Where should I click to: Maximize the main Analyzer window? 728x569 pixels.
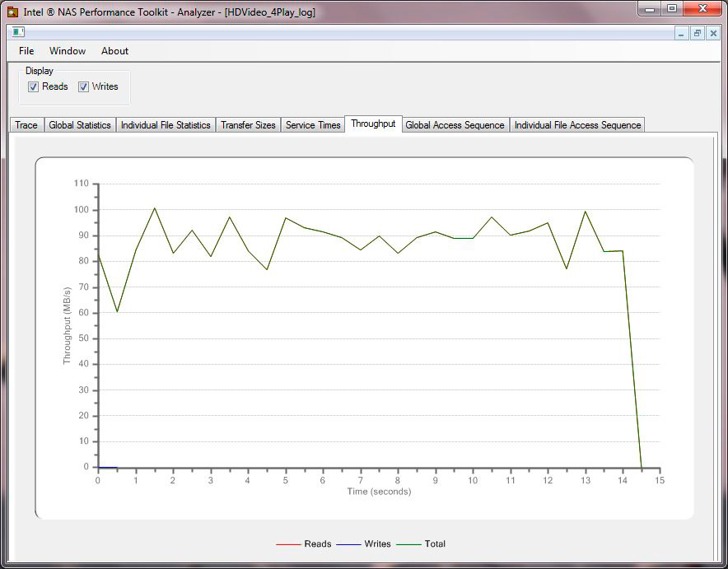click(672, 9)
